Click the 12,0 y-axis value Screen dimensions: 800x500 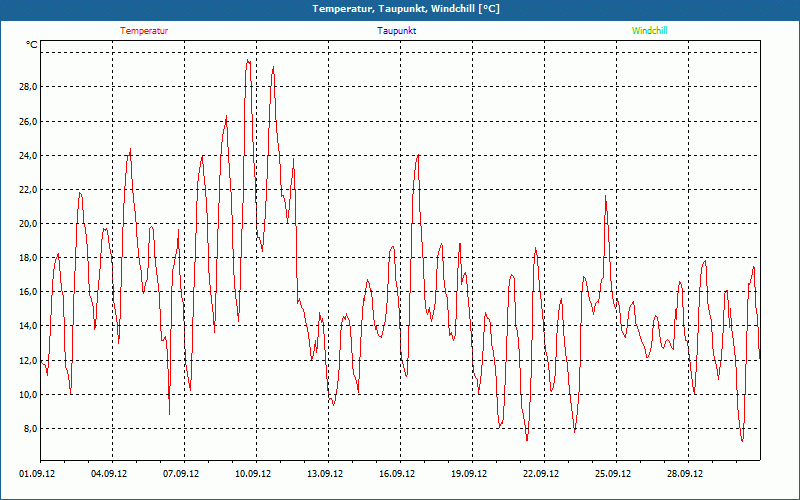[x=28, y=361]
